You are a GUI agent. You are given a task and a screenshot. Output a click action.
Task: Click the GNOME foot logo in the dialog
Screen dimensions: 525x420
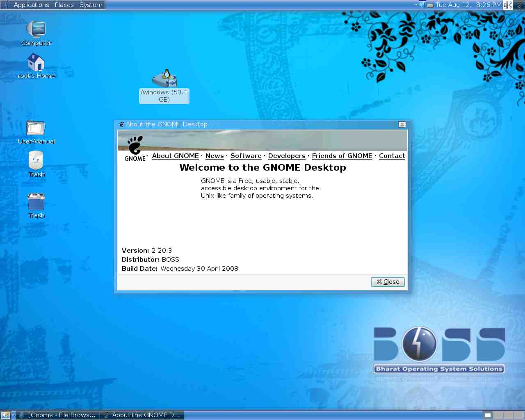[135, 144]
